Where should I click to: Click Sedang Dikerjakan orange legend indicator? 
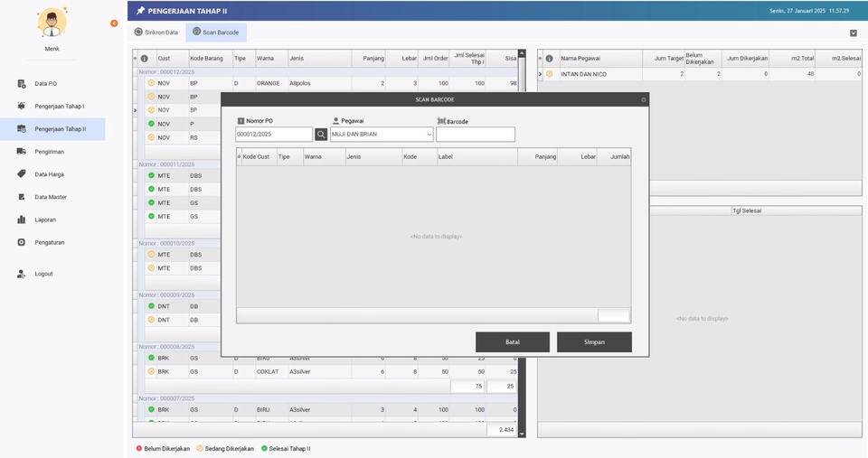click(200, 449)
